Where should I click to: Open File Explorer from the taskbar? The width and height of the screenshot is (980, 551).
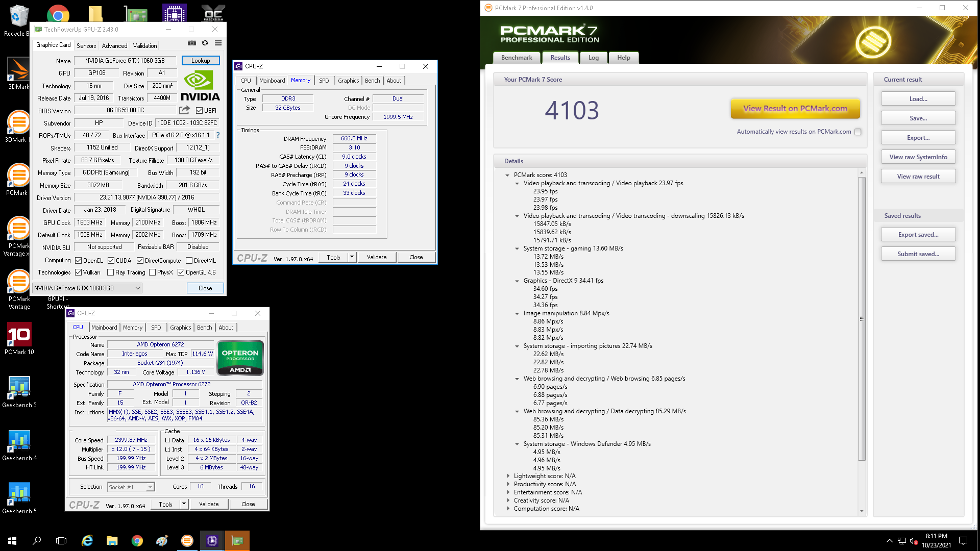(x=112, y=541)
